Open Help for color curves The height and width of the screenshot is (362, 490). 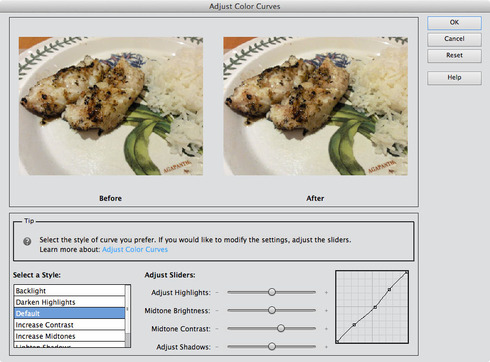(x=454, y=78)
